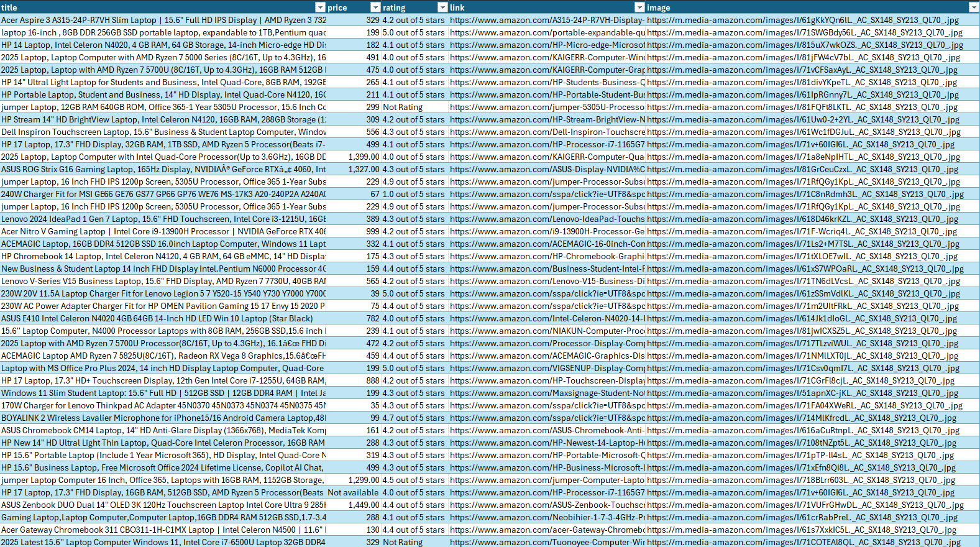Select the HP Chromebook 14 Laptop title cell

tap(163, 256)
